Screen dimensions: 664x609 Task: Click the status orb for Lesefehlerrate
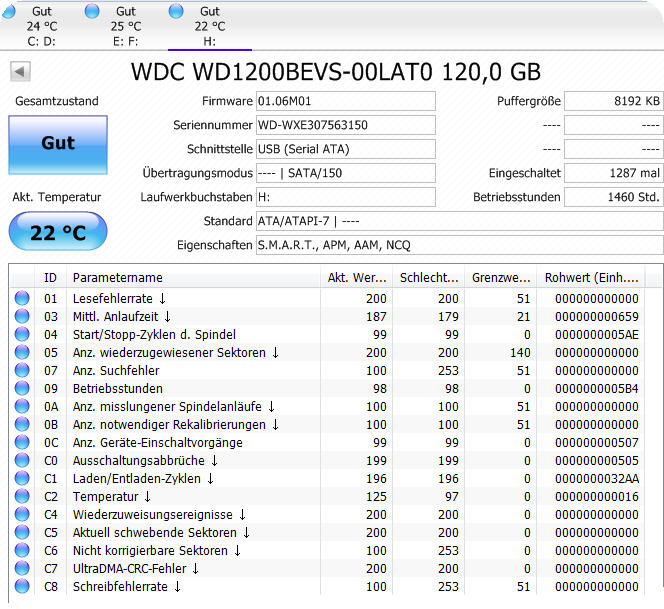coord(21,299)
